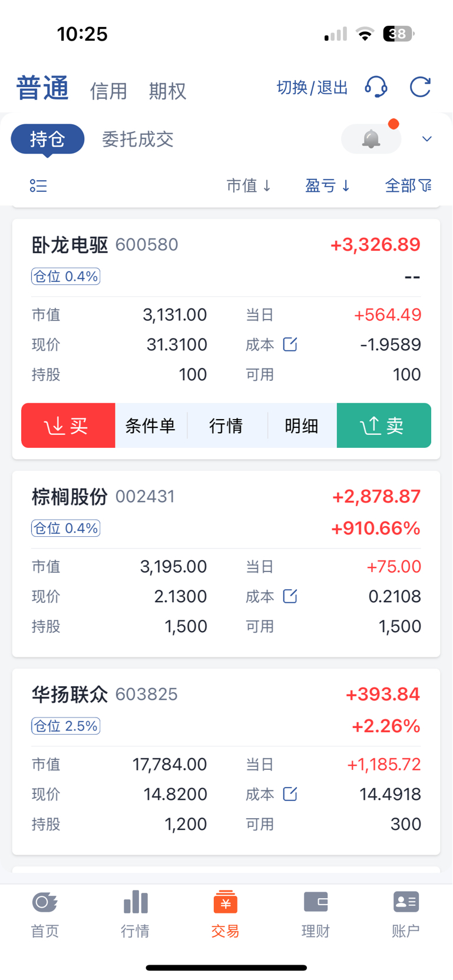Edit cost price icon for 卧龙电驱

click(290, 344)
